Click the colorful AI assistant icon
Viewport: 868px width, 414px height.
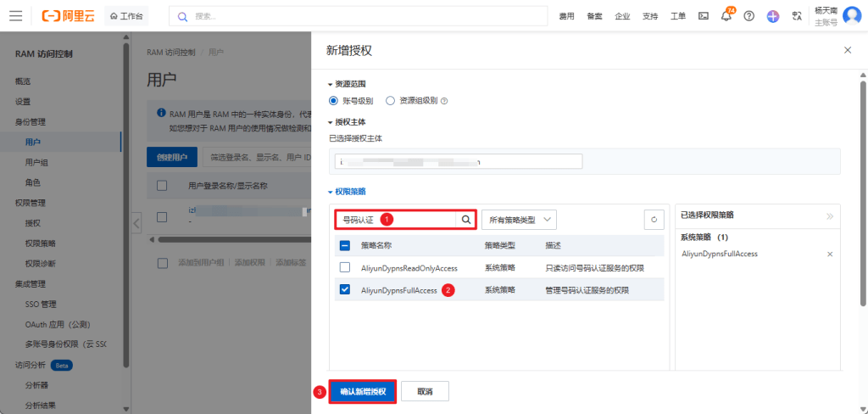pyautogui.click(x=773, y=16)
